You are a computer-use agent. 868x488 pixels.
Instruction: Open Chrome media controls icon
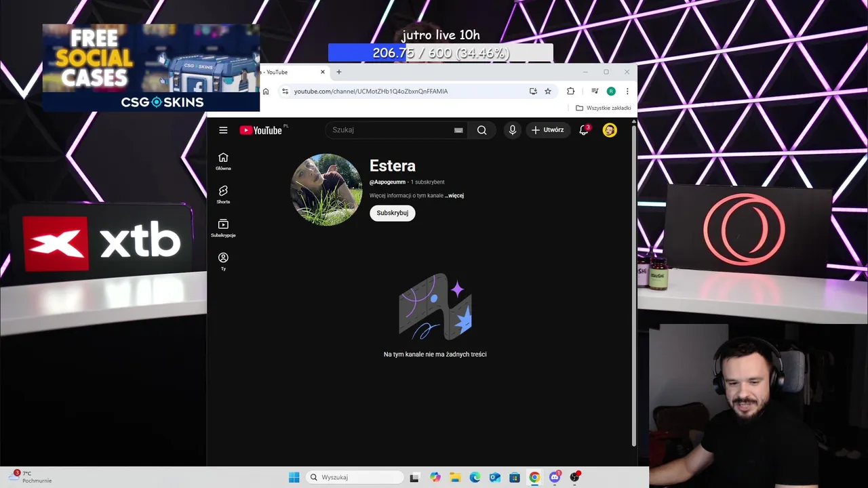pyautogui.click(x=595, y=91)
